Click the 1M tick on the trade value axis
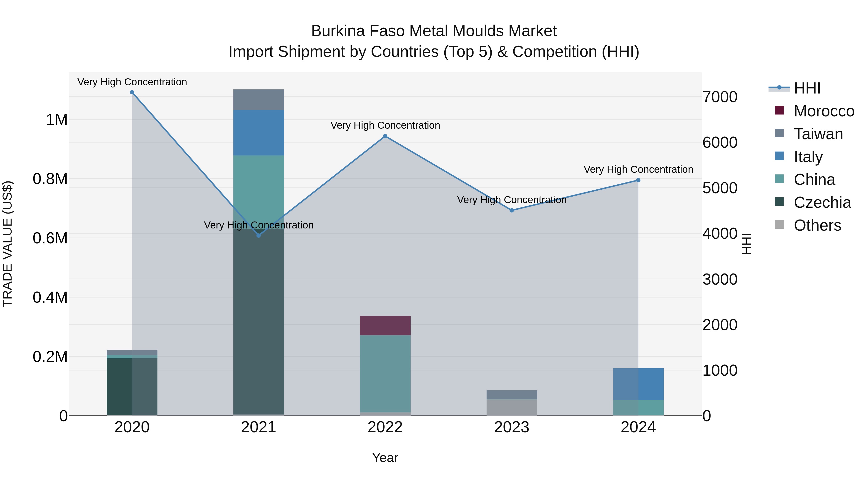The width and height of the screenshot is (868, 488). click(57, 120)
